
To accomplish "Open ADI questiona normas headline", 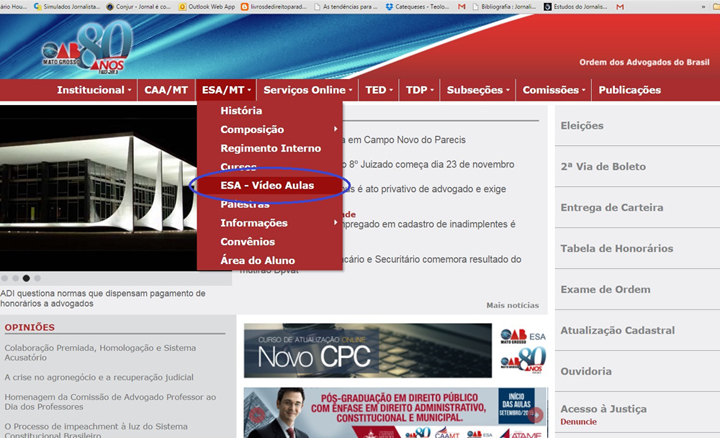I will (103, 298).
